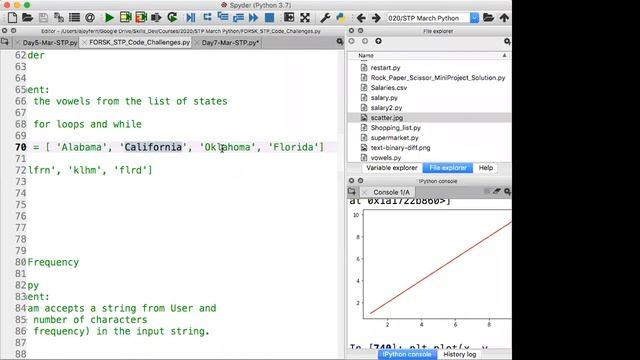640x360 pixels.
Task: Click line number 70 in the editor
Action: coord(20,147)
